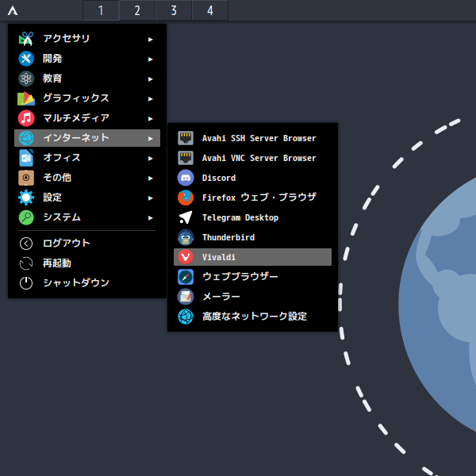Click the Avahi SSH Server Browser icon
The image size is (476, 476).
coord(186,138)
